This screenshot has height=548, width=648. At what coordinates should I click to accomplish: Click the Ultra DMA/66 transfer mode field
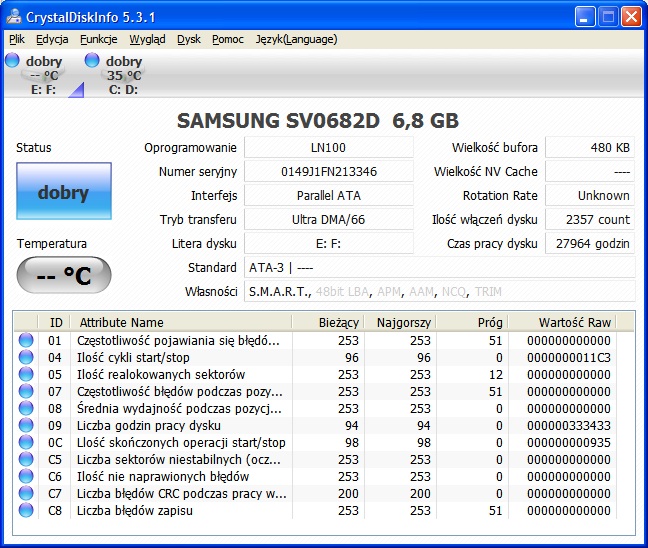(x=329, y=219)
